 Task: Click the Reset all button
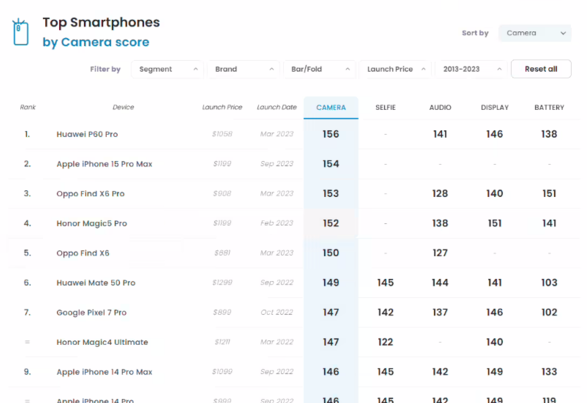pyautogui.click(x=541, y=69)
